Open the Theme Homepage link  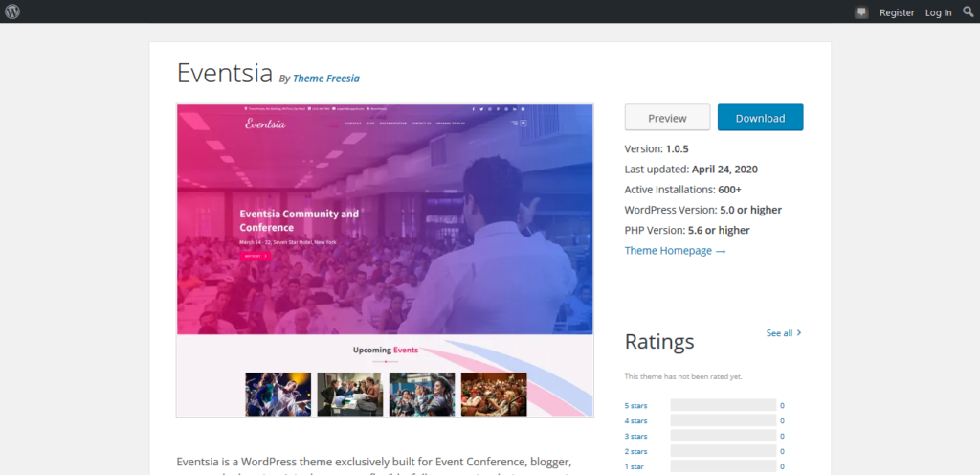pyautogui.click(x=675, y=251)
